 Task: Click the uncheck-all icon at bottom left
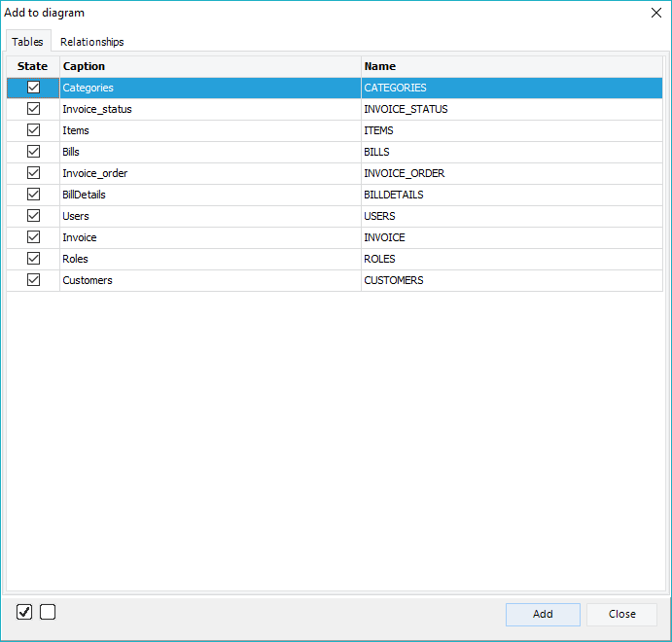48,612
